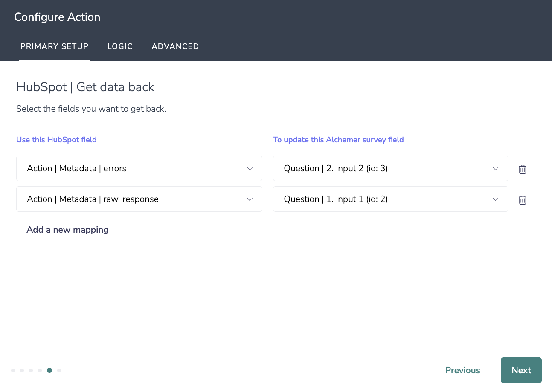Click chevron arrow on errors dropdown
This screenshot has width=552, height=392.
[250, 169]
